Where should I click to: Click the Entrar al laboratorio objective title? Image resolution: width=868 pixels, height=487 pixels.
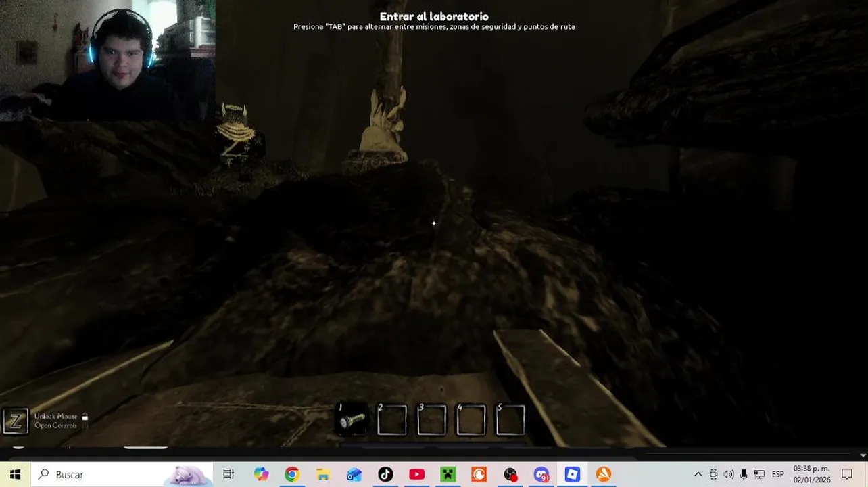click(434, 16)
